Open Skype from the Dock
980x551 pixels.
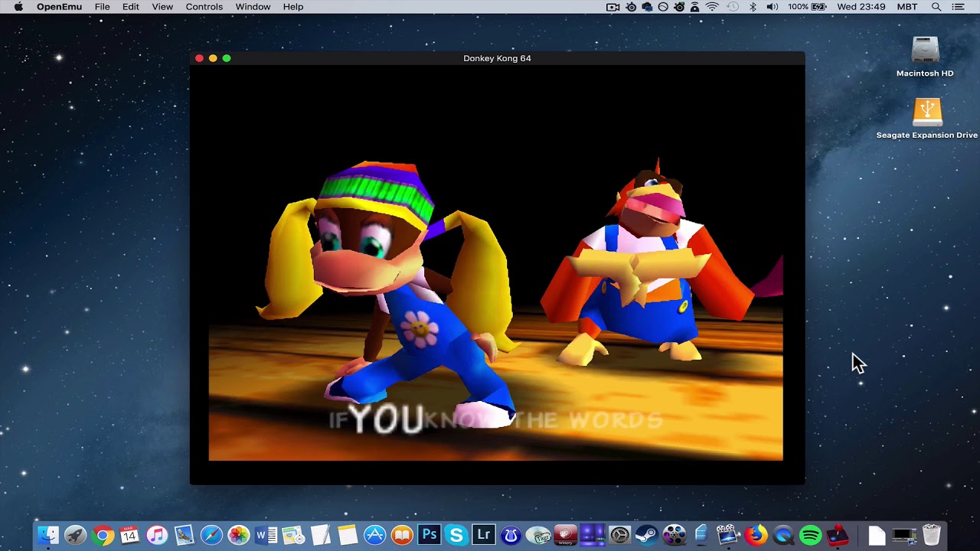(x=456, y=535)
